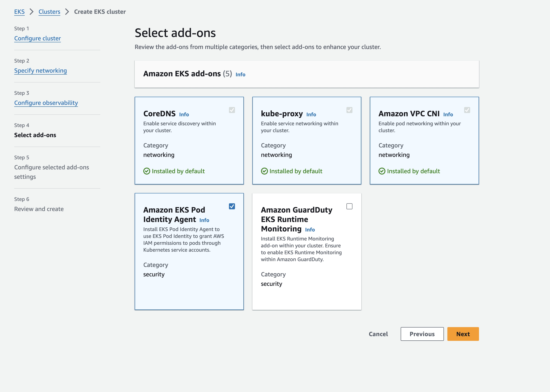
Task: Click the Configure selected add-ons settings step
Action: (51, 172)
